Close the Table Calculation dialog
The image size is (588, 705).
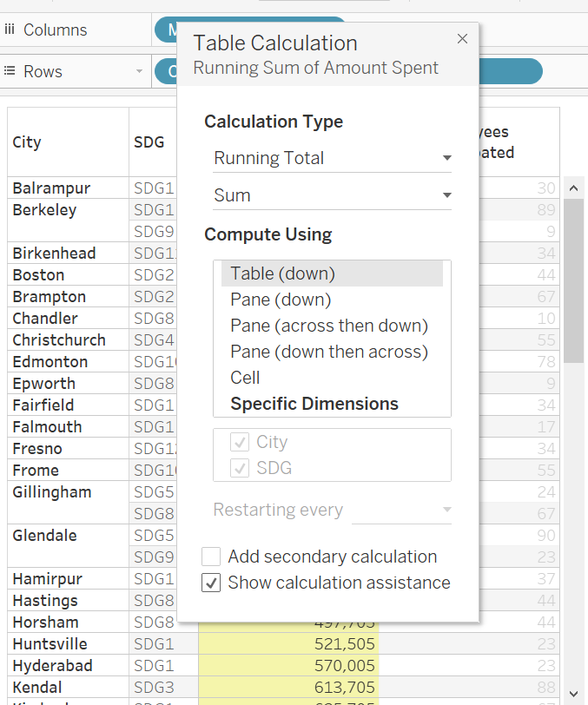[462, 39]
